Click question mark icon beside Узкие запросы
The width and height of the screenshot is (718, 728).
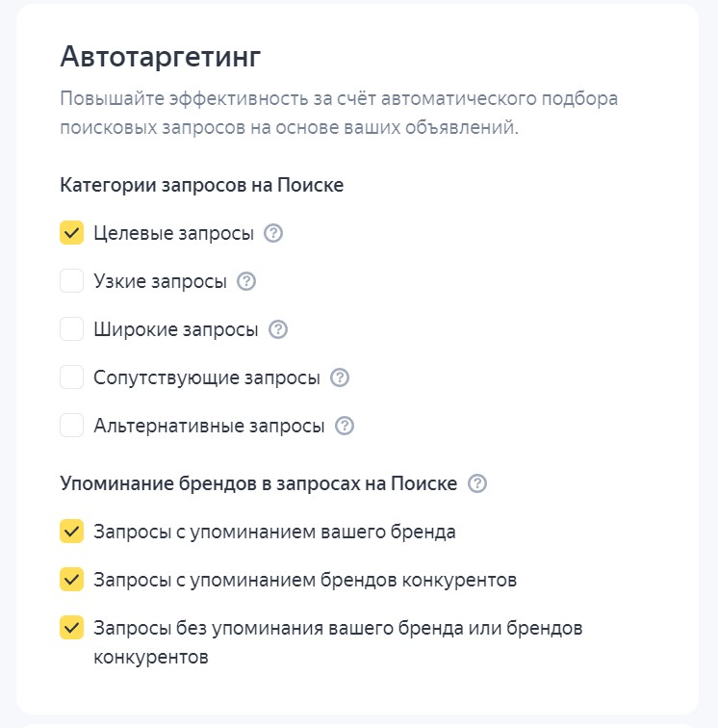[x=246, y=281]
